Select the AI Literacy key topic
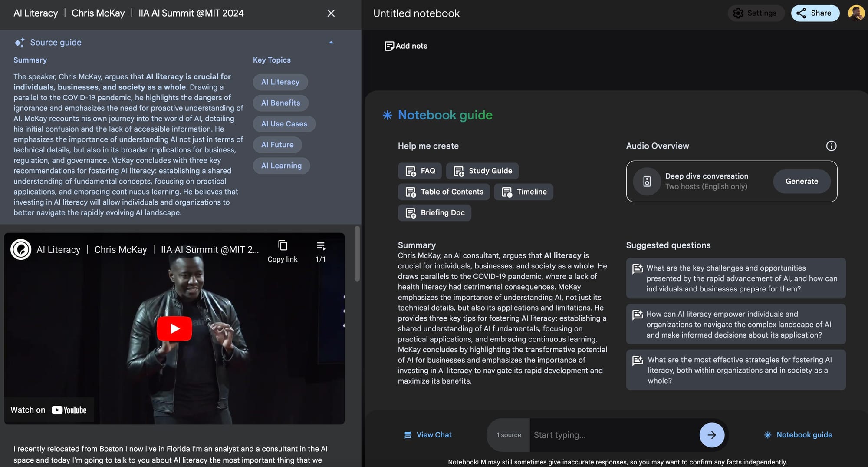This screenshot has height=467, width=868. pos(280,82)
